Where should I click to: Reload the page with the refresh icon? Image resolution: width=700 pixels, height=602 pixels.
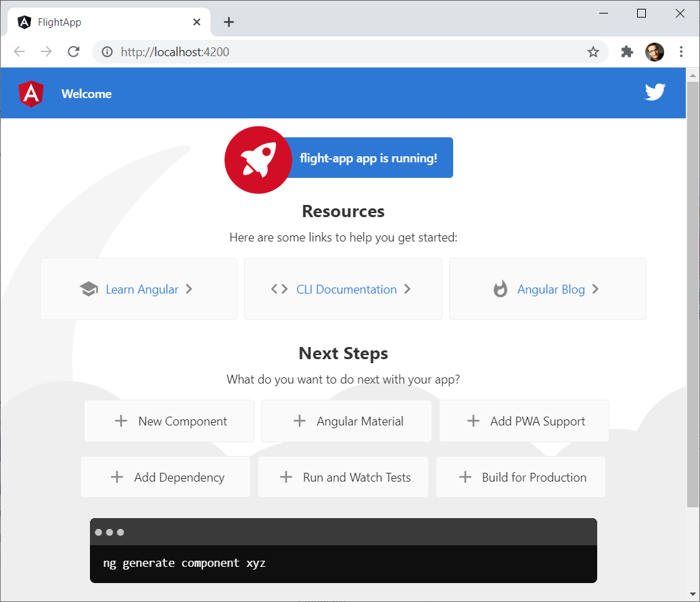(74, 52)
